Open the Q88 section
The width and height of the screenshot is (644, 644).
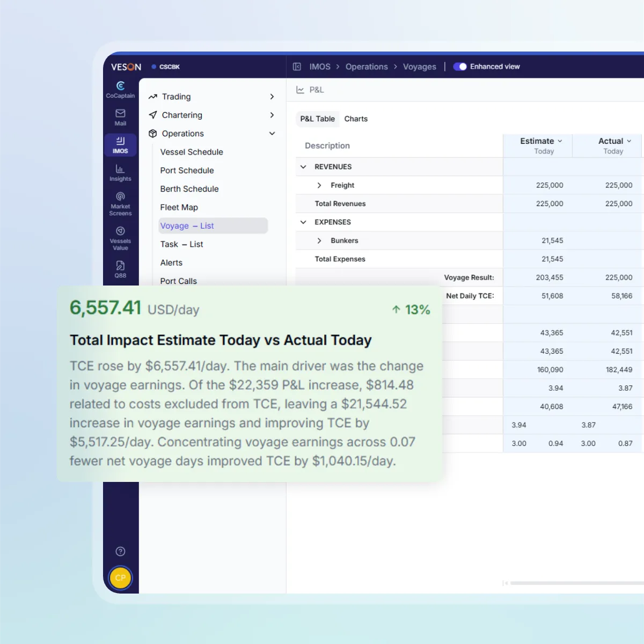click(x=120, y=269)
